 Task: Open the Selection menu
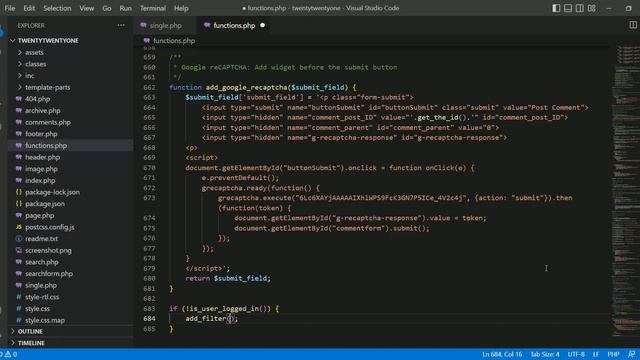click(x=57, y=8)
